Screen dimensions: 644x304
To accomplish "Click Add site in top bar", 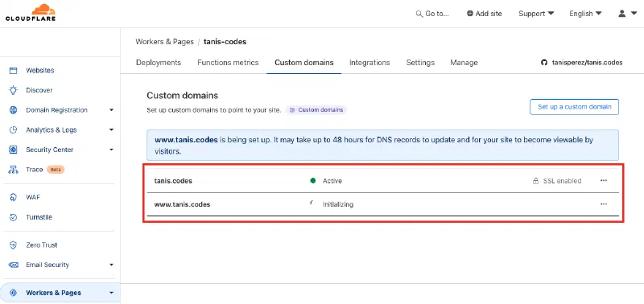I will pyautogui.click(x=485, y=14).
